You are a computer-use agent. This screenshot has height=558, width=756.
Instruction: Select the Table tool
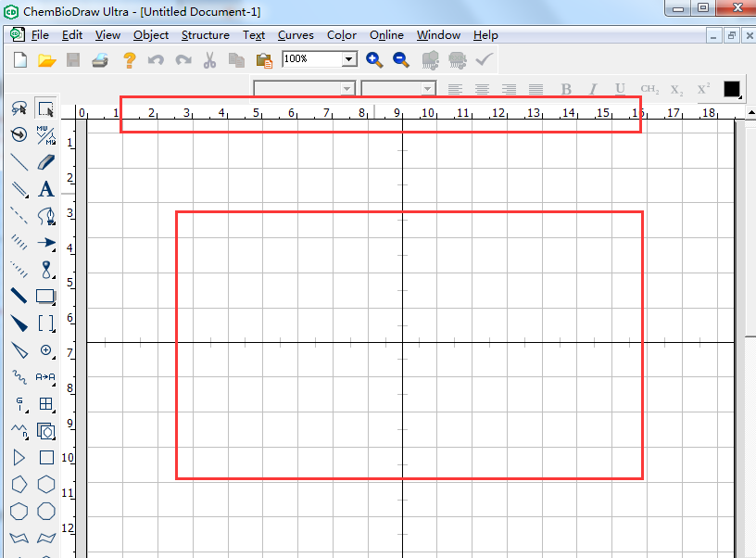click(x=46, y=404)
